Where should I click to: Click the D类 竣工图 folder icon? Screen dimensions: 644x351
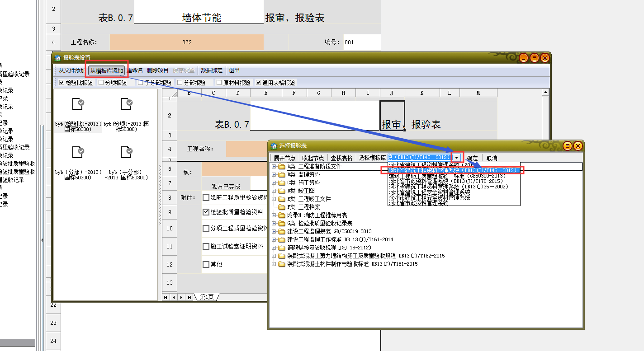pyautogui.click(x=282, y=191)
